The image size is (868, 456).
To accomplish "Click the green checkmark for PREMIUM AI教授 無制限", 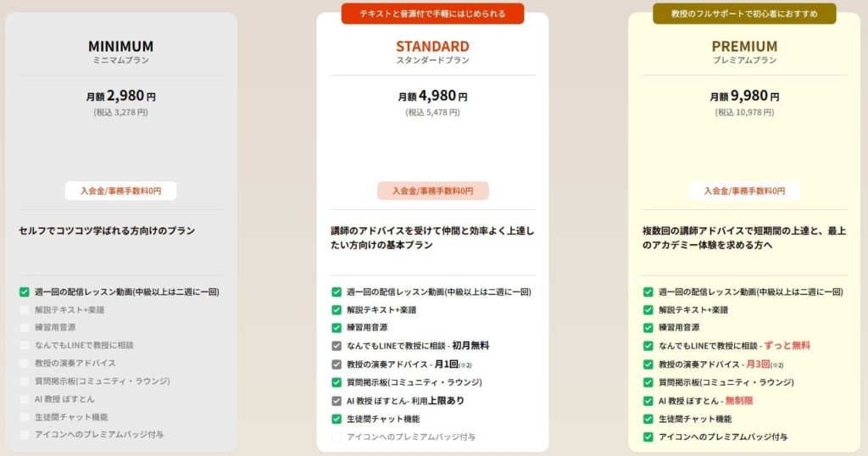I will pos(648,400).
